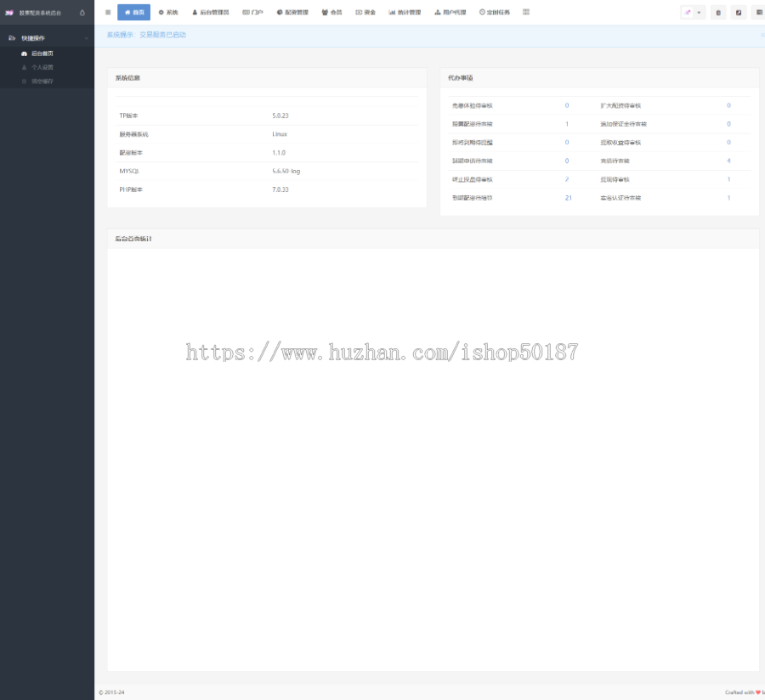Click the trash icon in top-right toolbar
Screen dimensions: 765x700
point(718,13)
